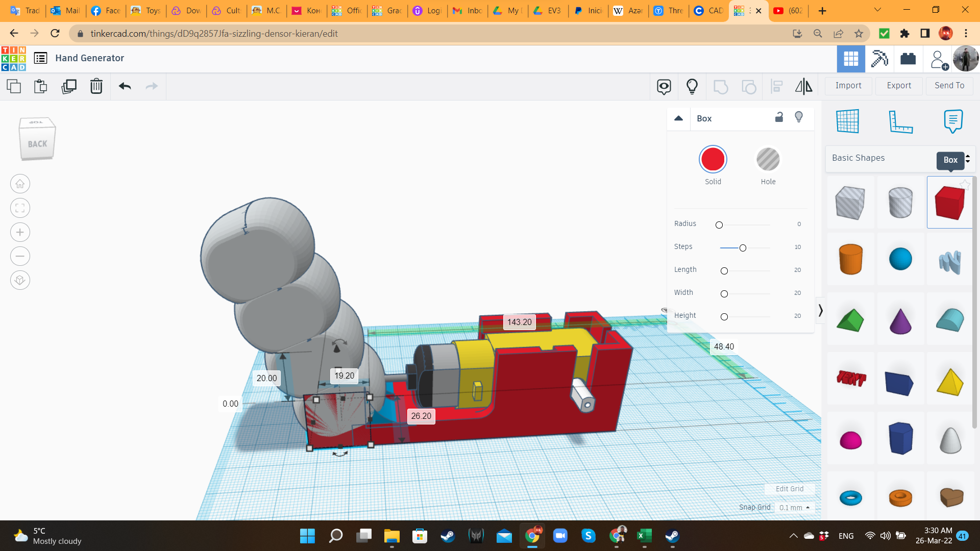This screenshot has height=551, width=980.
Task: Open the Snap Grid dropdown
Action: tap(794, 508)
